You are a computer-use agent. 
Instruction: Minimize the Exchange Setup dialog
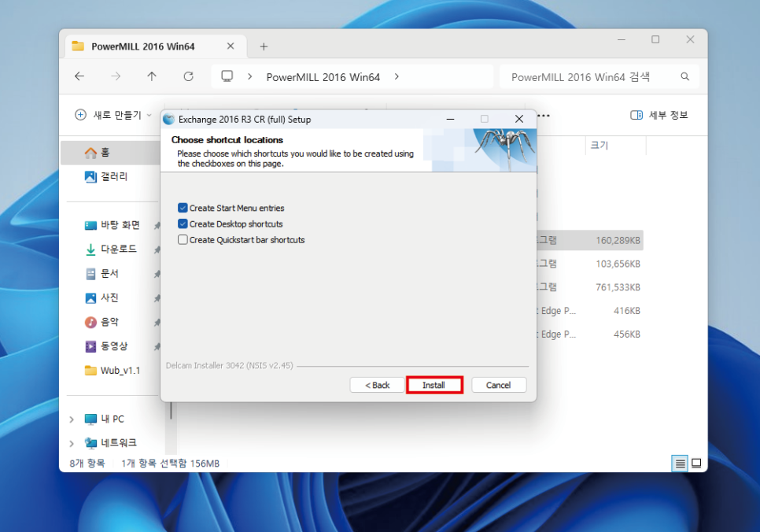(x=450, y=120)
